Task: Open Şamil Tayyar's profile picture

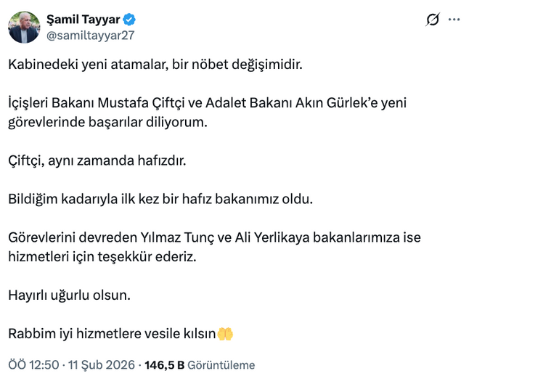Action: (x=24, y=27)
